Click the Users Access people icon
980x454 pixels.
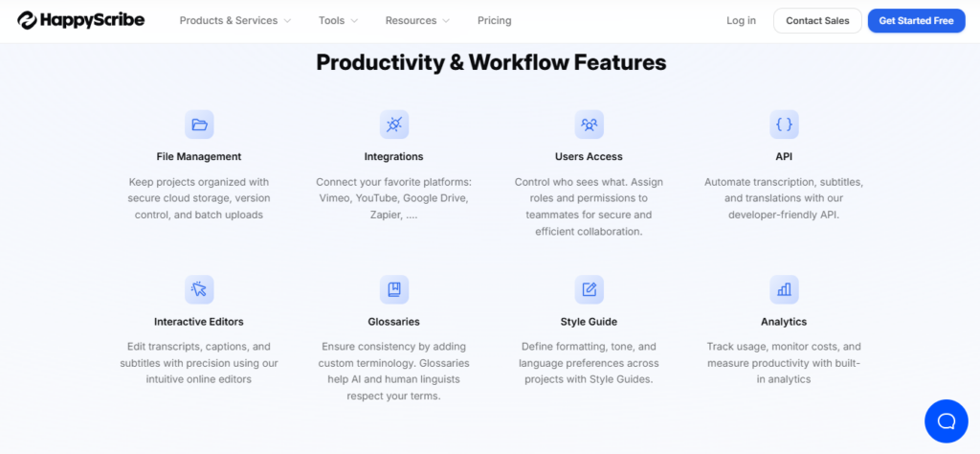(589, 125)
